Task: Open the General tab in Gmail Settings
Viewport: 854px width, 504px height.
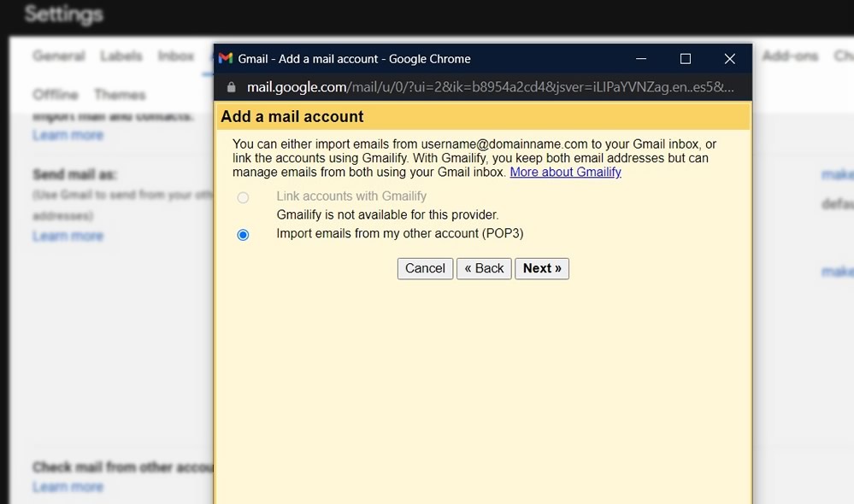Action: click(x=59, y=56)
